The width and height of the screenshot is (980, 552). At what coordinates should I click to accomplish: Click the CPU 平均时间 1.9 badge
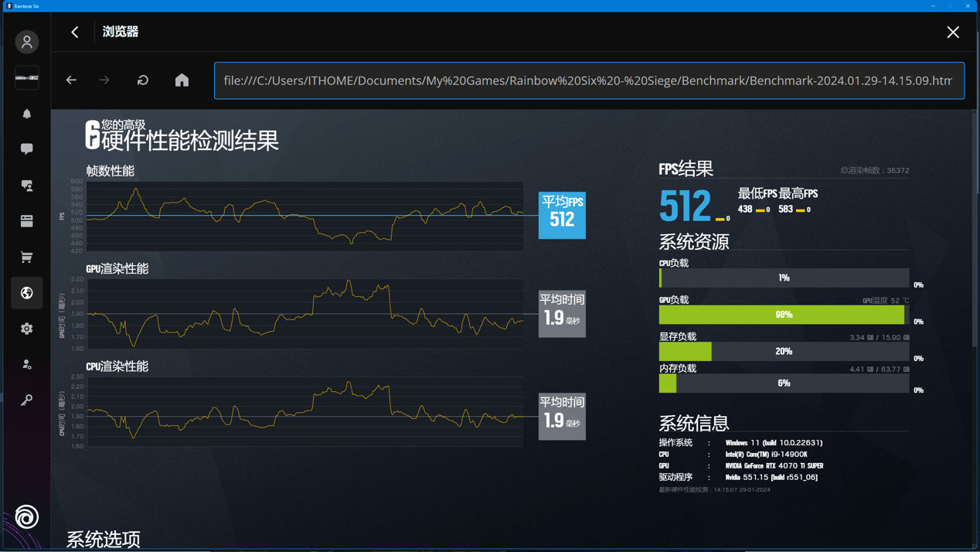click(x=562, y=416)
